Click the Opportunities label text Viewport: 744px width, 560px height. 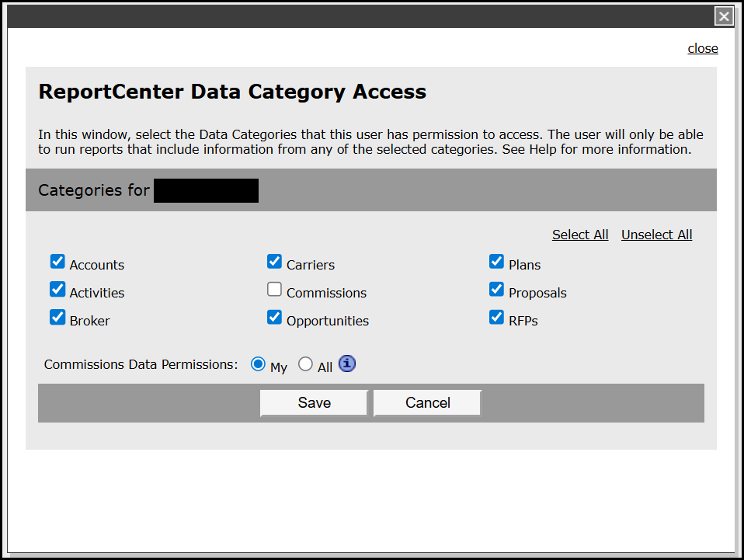tap(328, 322)
